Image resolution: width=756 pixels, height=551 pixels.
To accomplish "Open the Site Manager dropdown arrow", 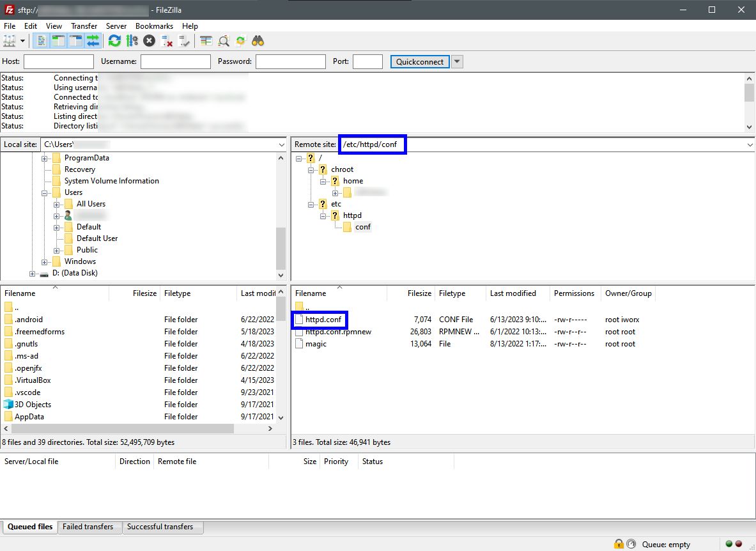I will pyautogui.click(x=22, y=40).
